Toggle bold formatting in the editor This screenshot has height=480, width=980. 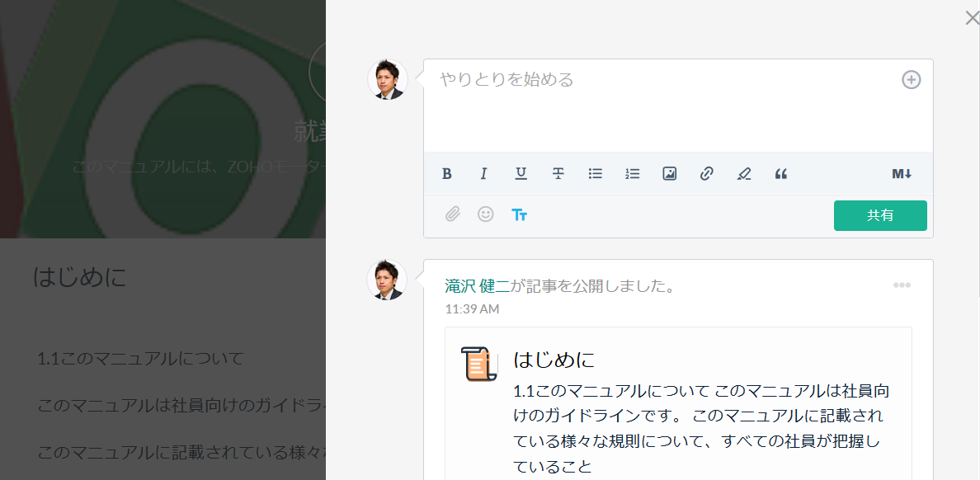[447, 174]
